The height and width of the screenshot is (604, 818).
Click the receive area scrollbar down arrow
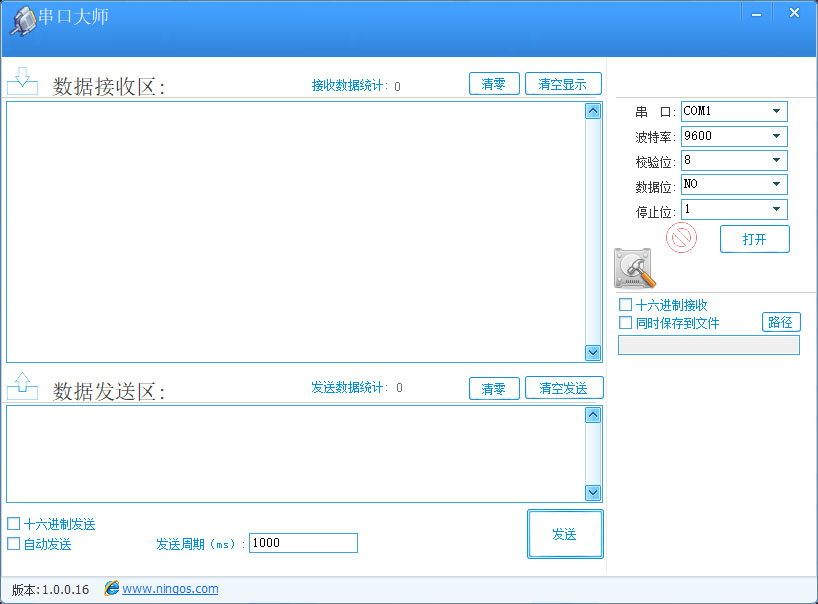592,353
